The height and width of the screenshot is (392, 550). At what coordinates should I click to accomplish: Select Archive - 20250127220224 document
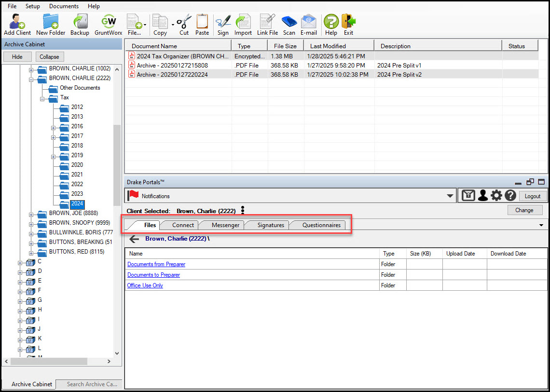pyautogui.click(x=172, y=74)
